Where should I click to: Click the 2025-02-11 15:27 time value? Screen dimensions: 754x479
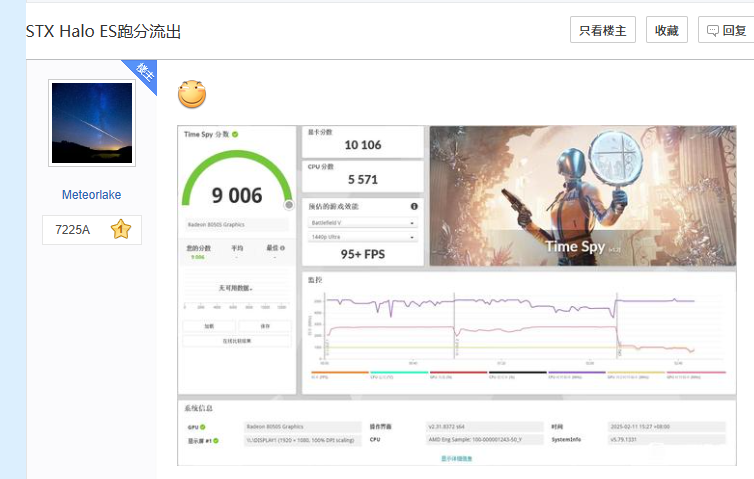[x=666, y=427]
